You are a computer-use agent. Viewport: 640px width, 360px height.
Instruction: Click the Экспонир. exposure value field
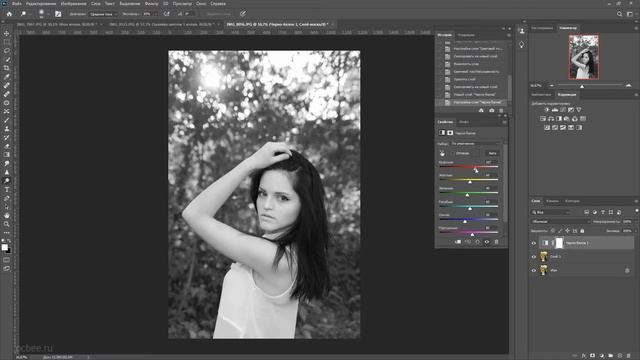pos(147,14)
